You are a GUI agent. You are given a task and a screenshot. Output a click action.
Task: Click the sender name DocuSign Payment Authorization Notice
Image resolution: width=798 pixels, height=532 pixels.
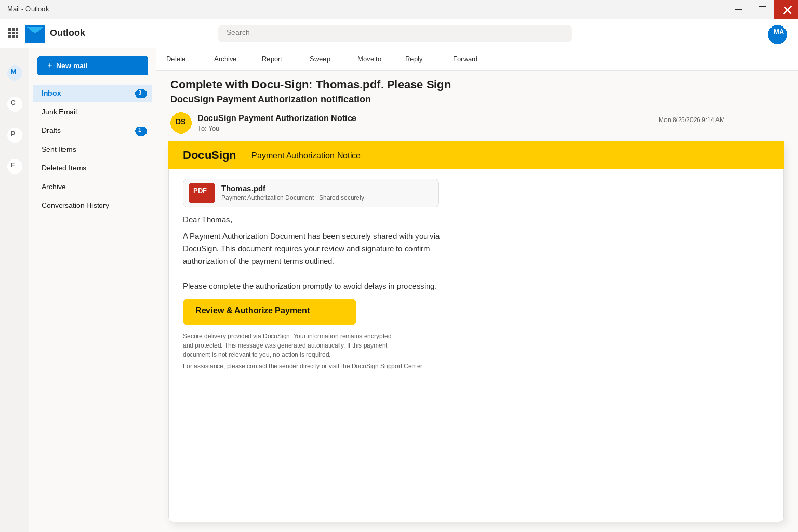tap(277, 118)
